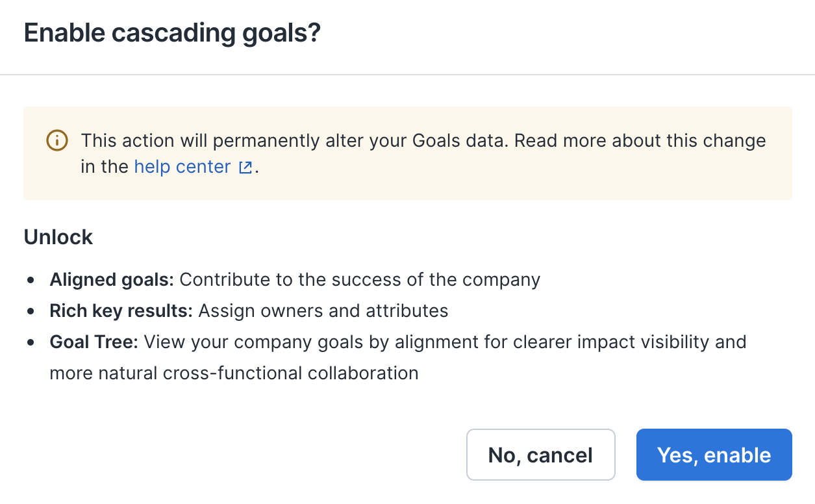Screen dimensions: 815x504
Task: Click the No, cancel button
Action: pos(540,455)
